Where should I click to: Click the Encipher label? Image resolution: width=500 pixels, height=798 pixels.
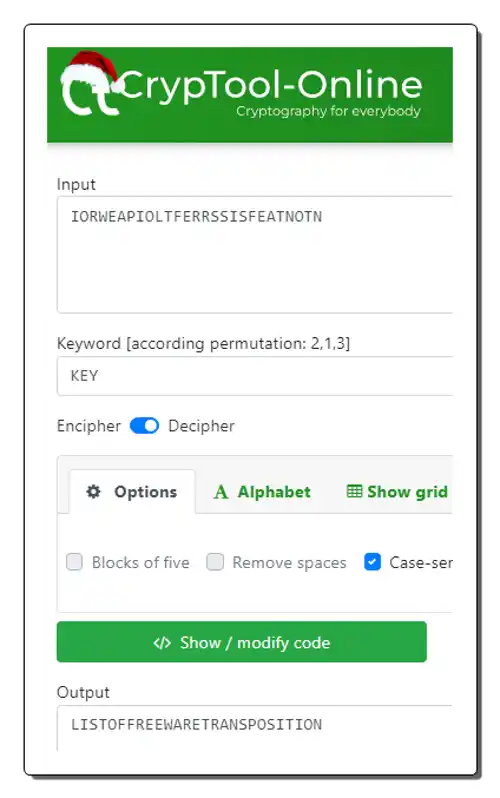click(x=89, y=426)
